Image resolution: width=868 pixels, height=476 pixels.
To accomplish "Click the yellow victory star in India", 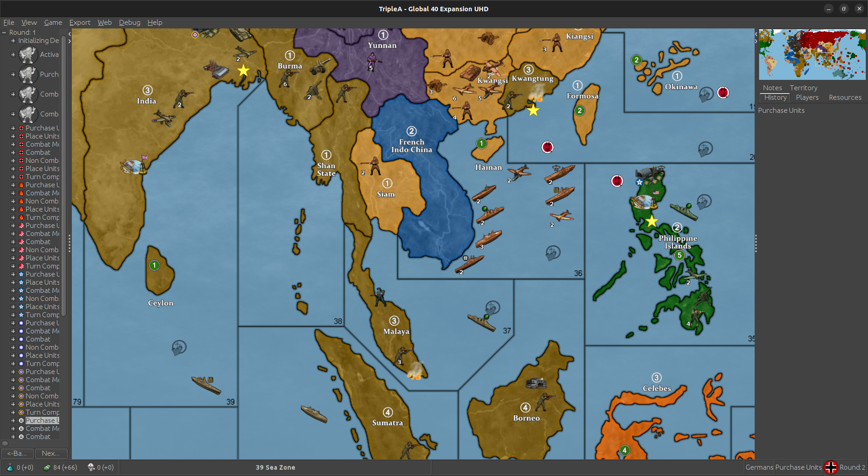I will 243,70.
